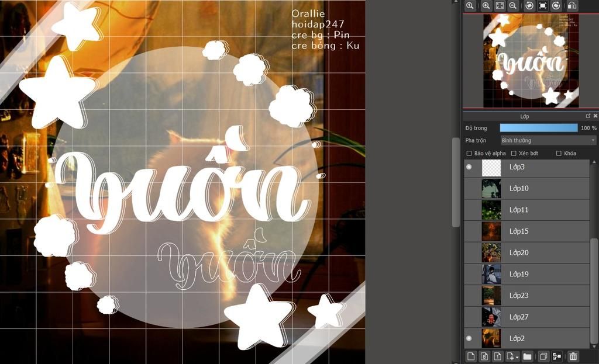599x364 pixels.
Task: Click the layer list scroll up arrow
Action: [x=594, y=162]
